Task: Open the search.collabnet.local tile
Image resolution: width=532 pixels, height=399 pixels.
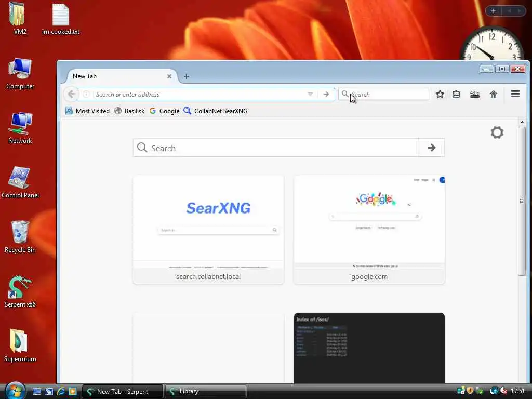Action: tap(208, 230)
